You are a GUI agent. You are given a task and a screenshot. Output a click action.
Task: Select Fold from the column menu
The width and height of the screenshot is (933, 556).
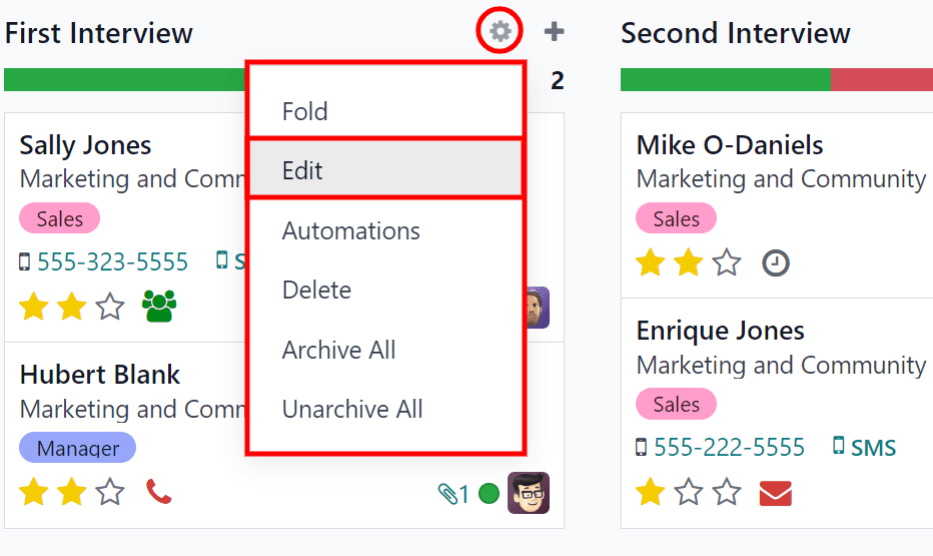point(305,111)
